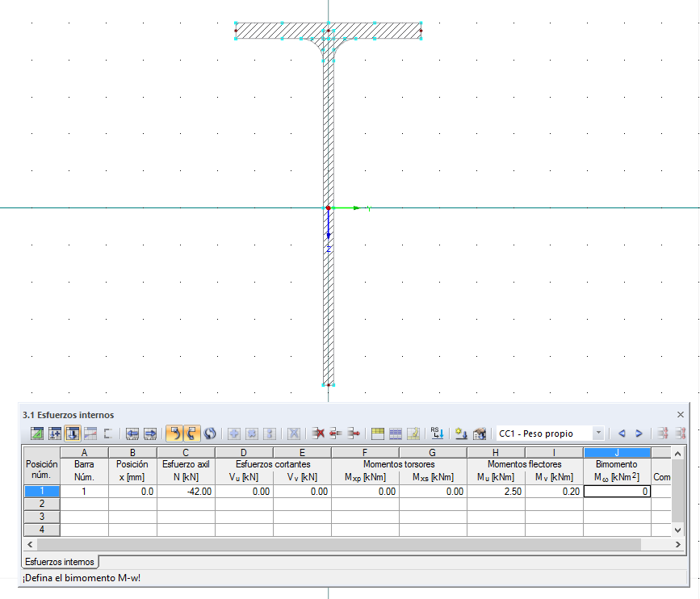Image resolution: width=700 pixels, height=599 pixels.
Task: Click the hand over table icon
Action: point(480,434)
